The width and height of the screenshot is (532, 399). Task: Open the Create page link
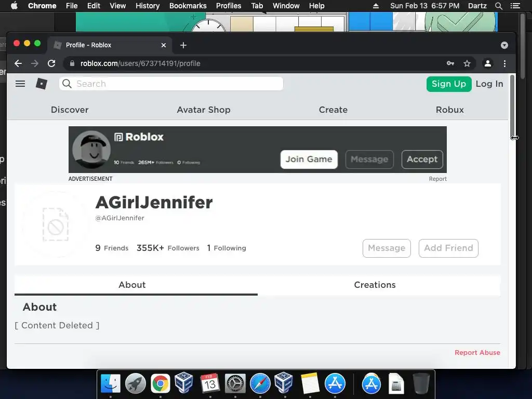[x=333, y=110]
